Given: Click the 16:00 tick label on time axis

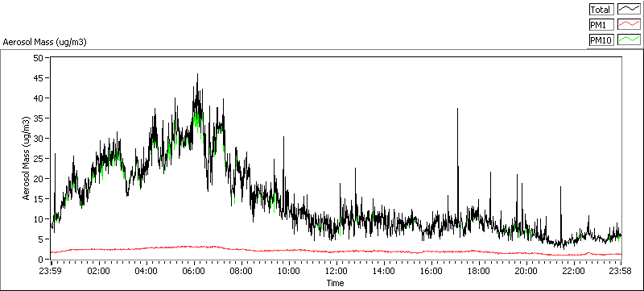Looking at the screenshot, I should (431, 272).
